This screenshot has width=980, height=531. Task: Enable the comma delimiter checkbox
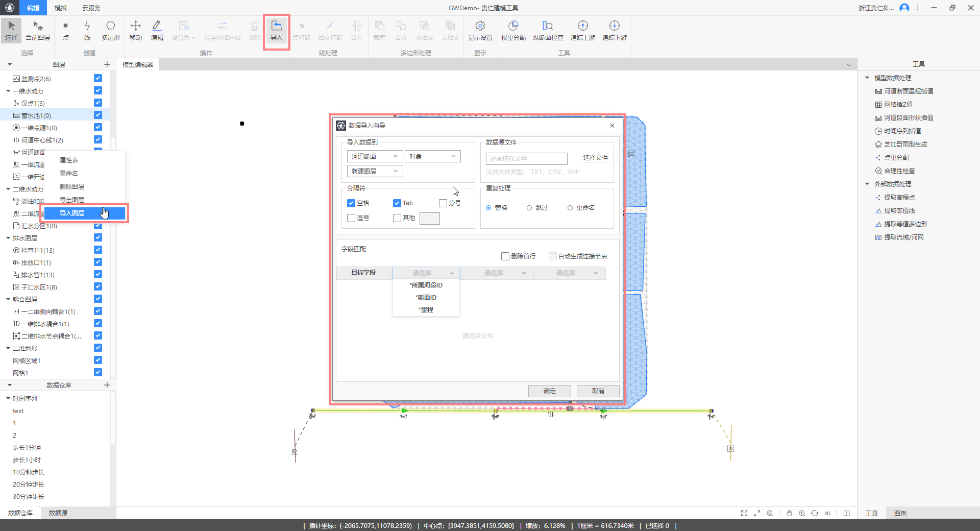(351, 218)
